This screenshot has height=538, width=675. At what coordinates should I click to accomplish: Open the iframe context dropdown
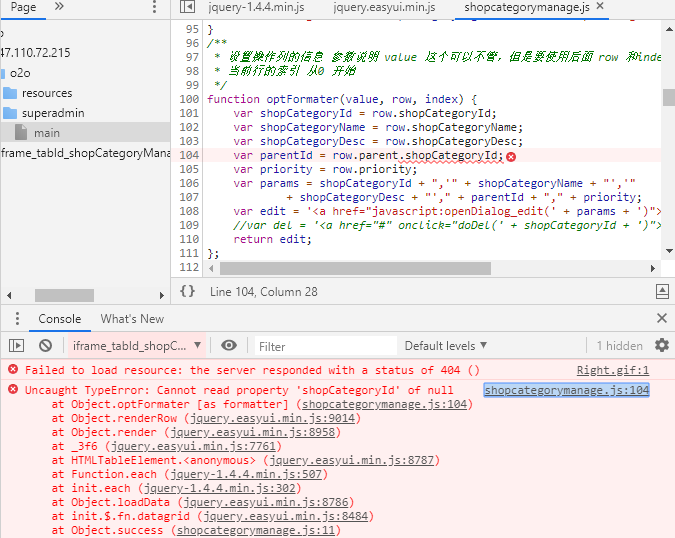(x=137, y=345)
